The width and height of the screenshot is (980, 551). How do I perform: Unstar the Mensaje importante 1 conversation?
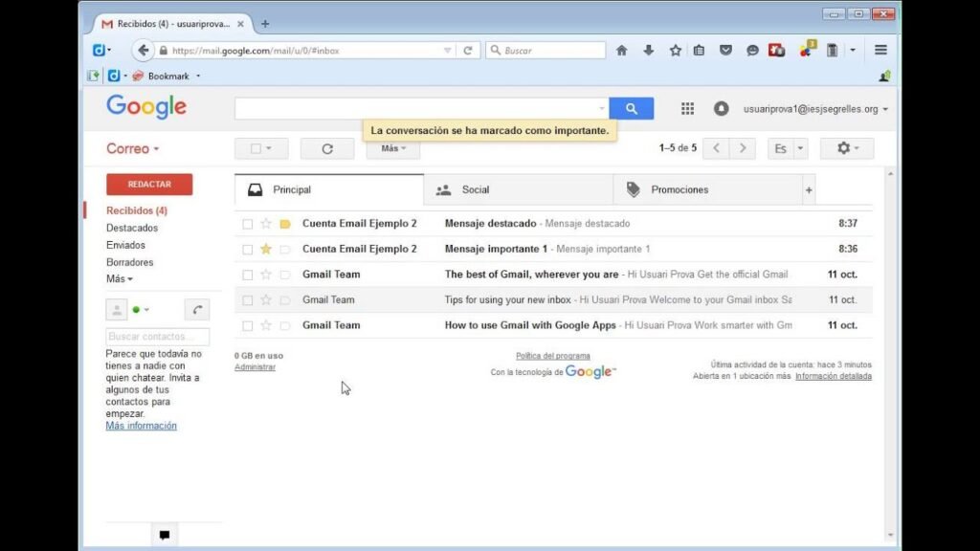coord(265,249)
